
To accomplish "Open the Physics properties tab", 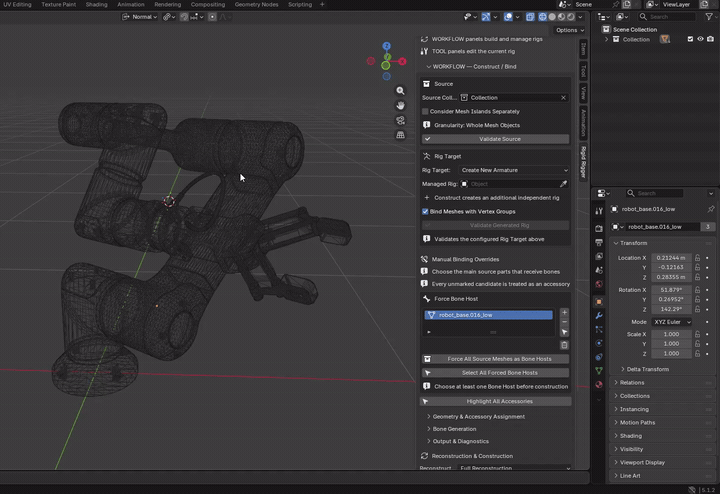I will tap(599, 343).
